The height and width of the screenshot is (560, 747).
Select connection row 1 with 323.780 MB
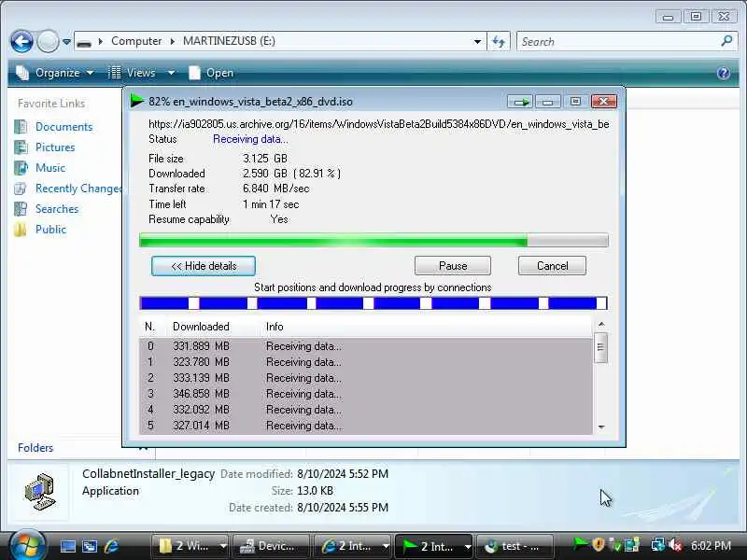(x=365, y=362)
